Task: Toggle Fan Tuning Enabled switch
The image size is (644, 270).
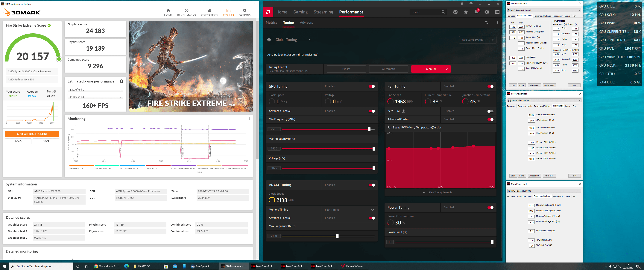Action: click(x=490, y=86)
